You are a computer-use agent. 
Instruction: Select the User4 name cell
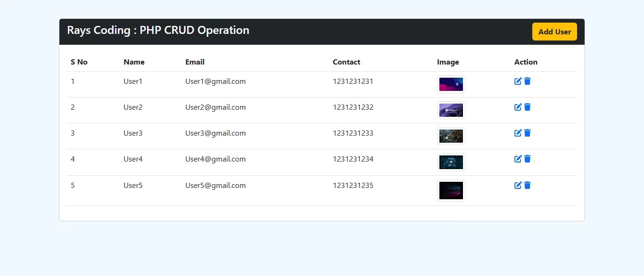point(133,159)
